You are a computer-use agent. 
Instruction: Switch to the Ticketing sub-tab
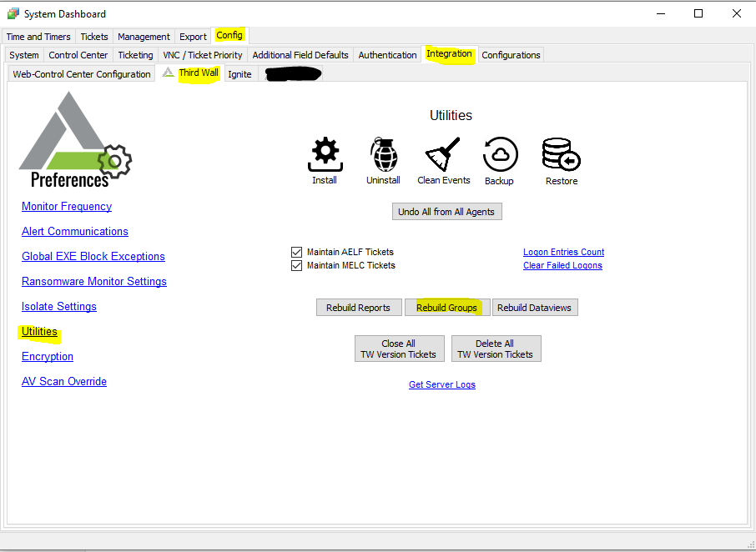[x=135, y=55]
